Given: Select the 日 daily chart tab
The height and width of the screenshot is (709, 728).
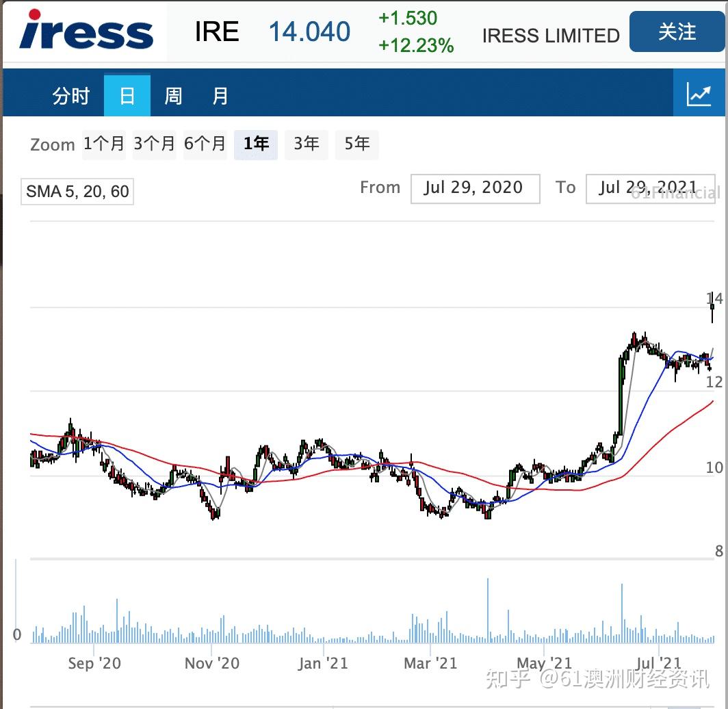Looking at the screenshot, I should [127, 96].
